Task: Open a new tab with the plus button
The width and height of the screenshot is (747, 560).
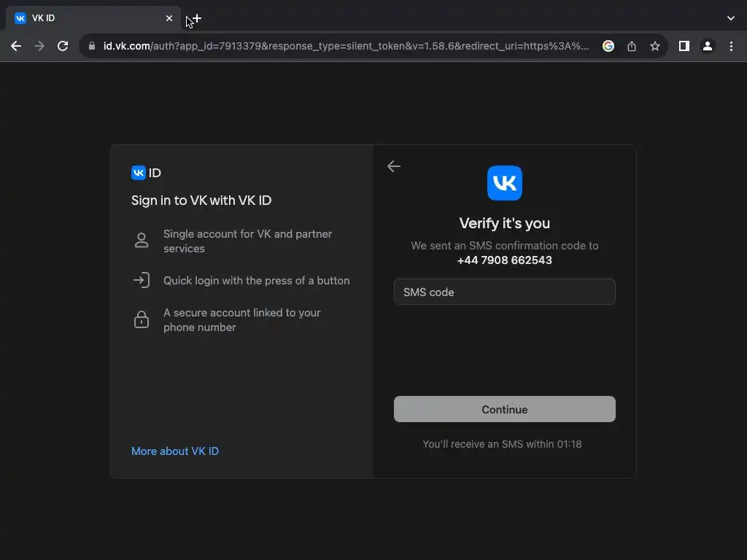Action: pos(197,18)
